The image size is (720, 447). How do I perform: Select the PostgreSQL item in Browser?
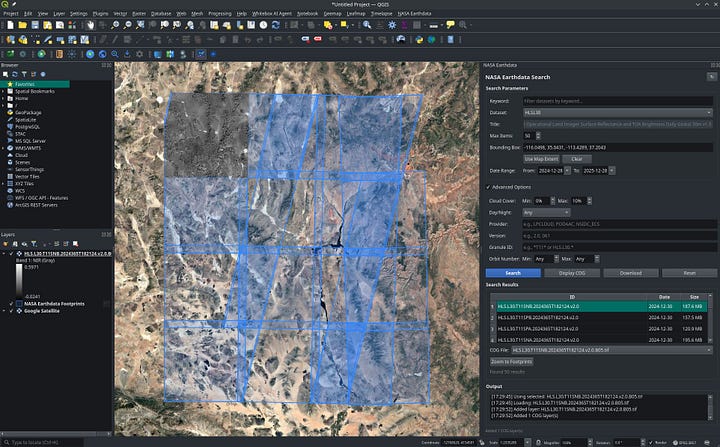tap(28, 127)
